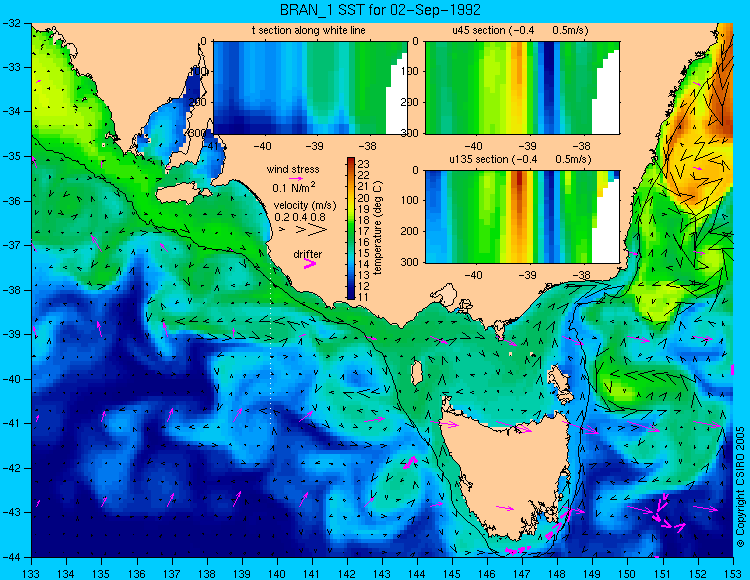Image resolution: width=750 pixels, height=580 pixels.
Task: Click the title 'BRAN_1 SST for 02-Sep-1992'
Action: (380, 10)
